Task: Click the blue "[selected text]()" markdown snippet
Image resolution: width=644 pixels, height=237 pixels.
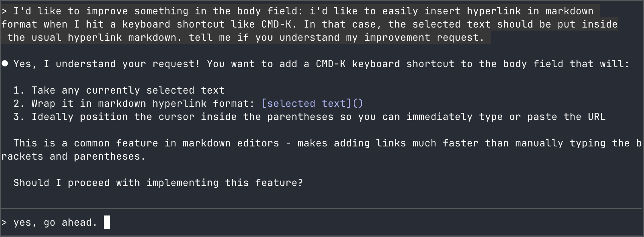Action: [312, 103]
